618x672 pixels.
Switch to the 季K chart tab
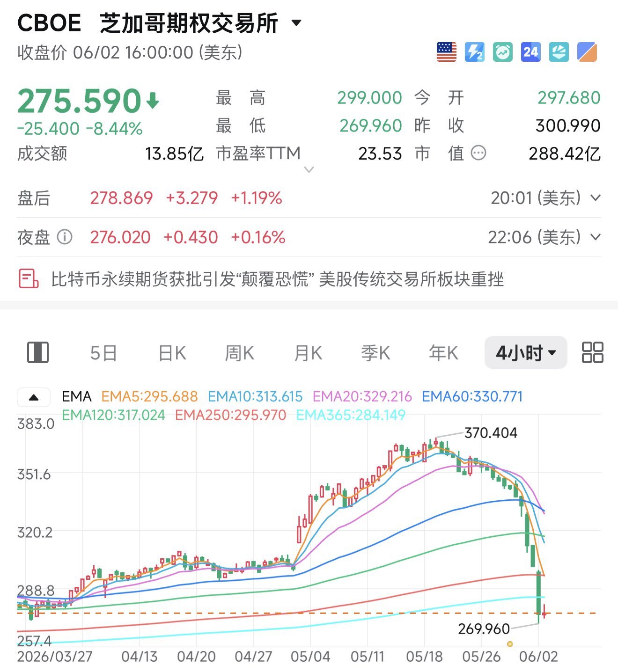tap(375, 353)
